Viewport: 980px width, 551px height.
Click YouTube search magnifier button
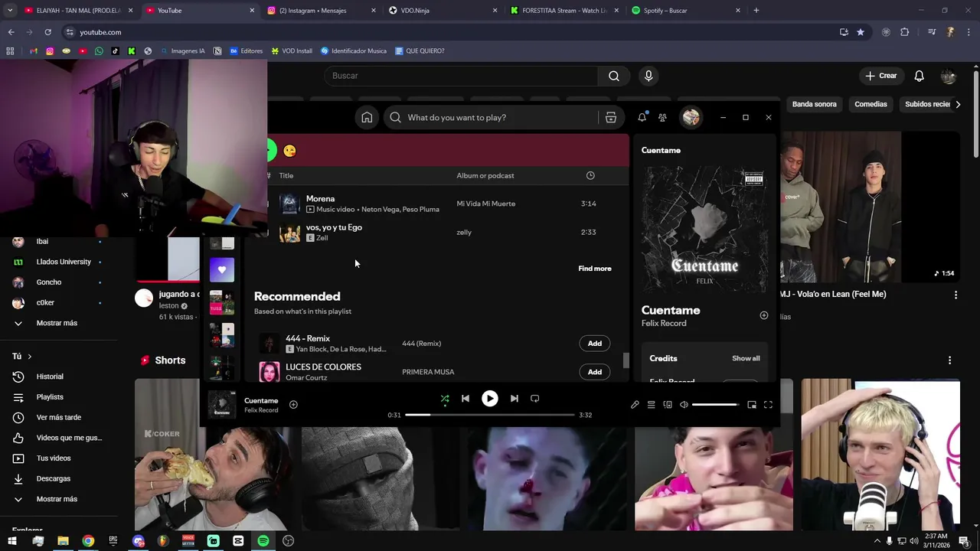coord(614,76)
